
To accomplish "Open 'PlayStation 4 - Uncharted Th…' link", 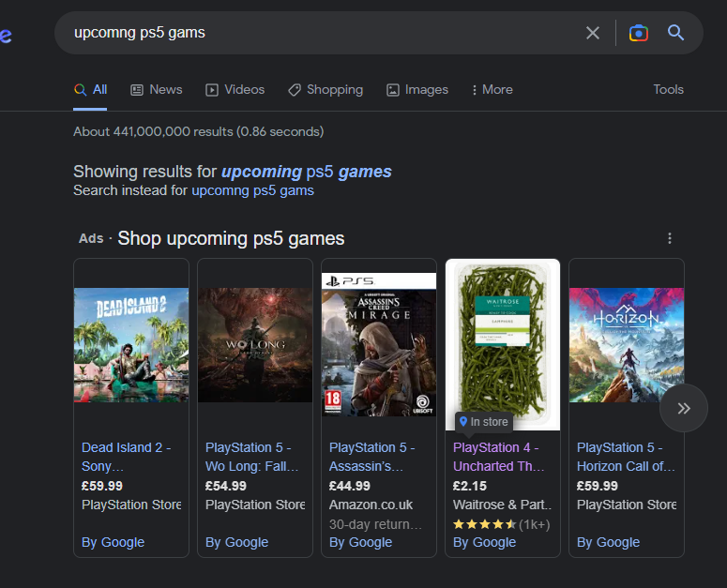I will pos(498,457).
